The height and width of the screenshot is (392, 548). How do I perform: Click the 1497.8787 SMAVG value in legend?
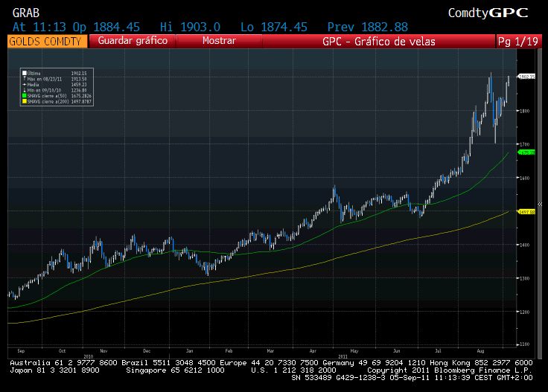click(x=81, y=101)
